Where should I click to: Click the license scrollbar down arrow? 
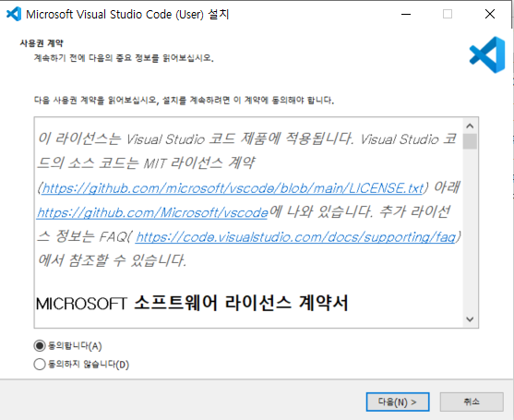pyautogui.click(x=470, y=319)
